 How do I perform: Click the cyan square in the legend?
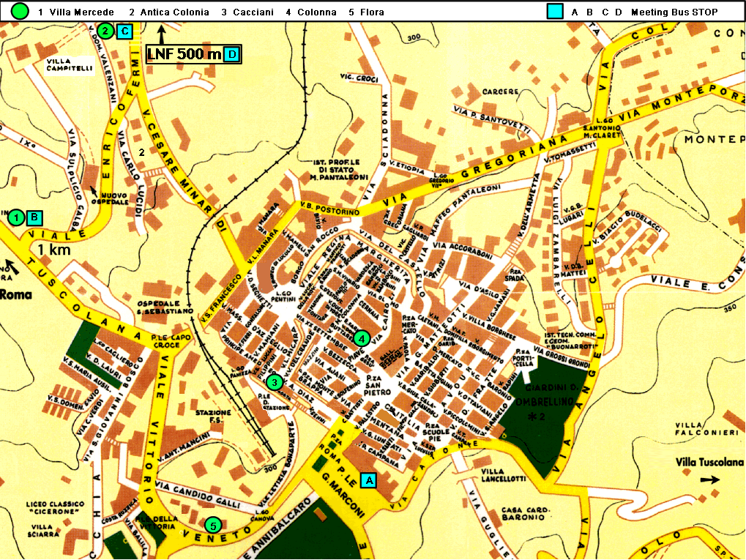(x=554, y=12)
